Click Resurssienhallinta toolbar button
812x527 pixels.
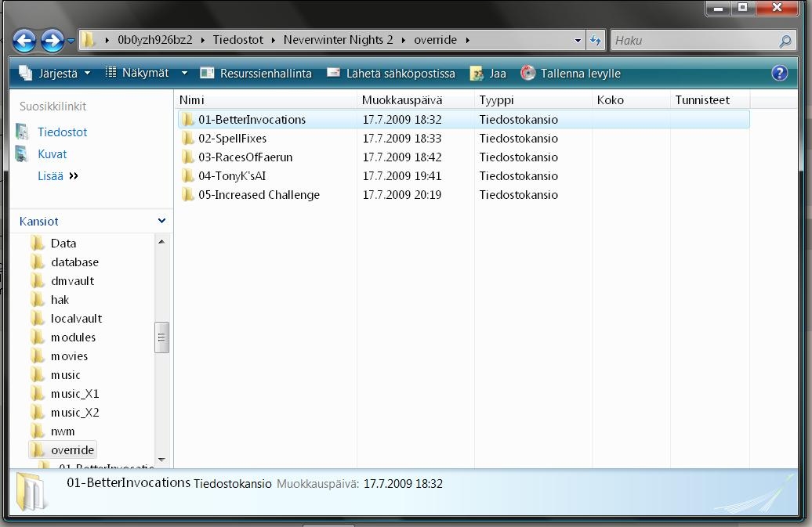pos(256,74)
